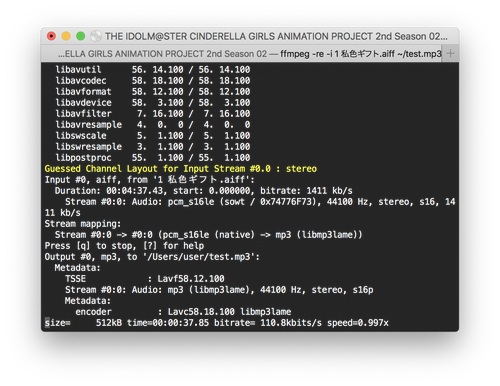Click the time=00:00:37.85 progress value
This screenshot has width=500, height=386.
168,323
